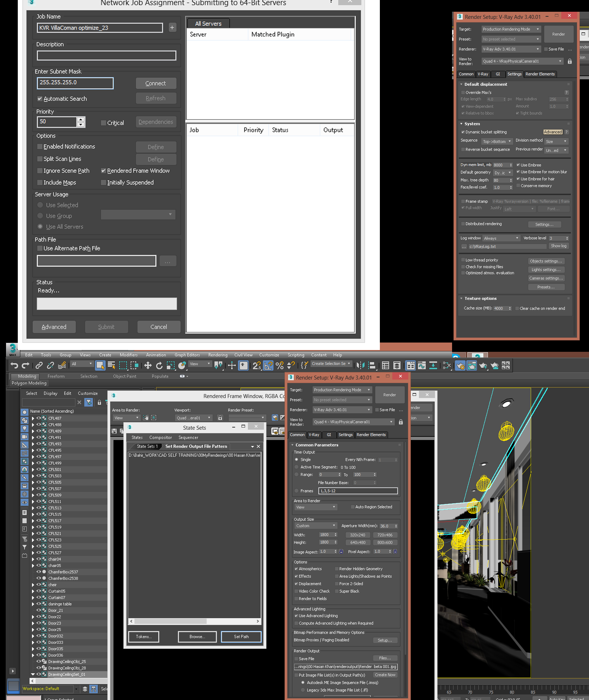
Task: Switch to the Freeform ribbon tab
Action: point(56,376)
